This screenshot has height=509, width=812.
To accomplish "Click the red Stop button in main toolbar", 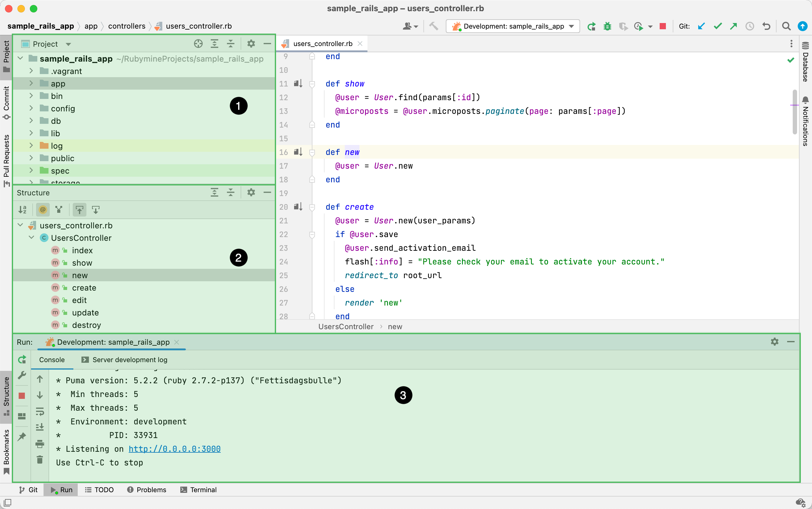I will (x=663, y=26).
